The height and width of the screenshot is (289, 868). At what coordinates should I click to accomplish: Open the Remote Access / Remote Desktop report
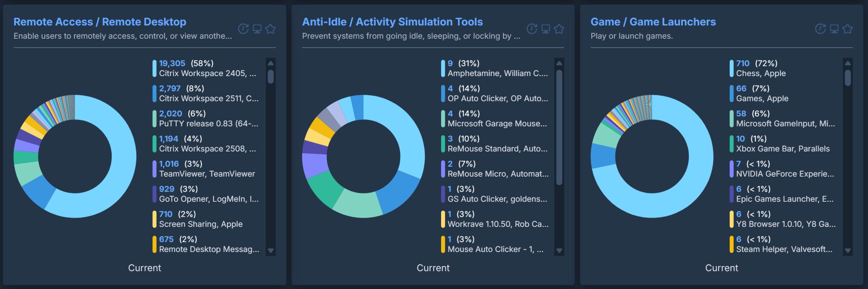(x=100, y=21)
